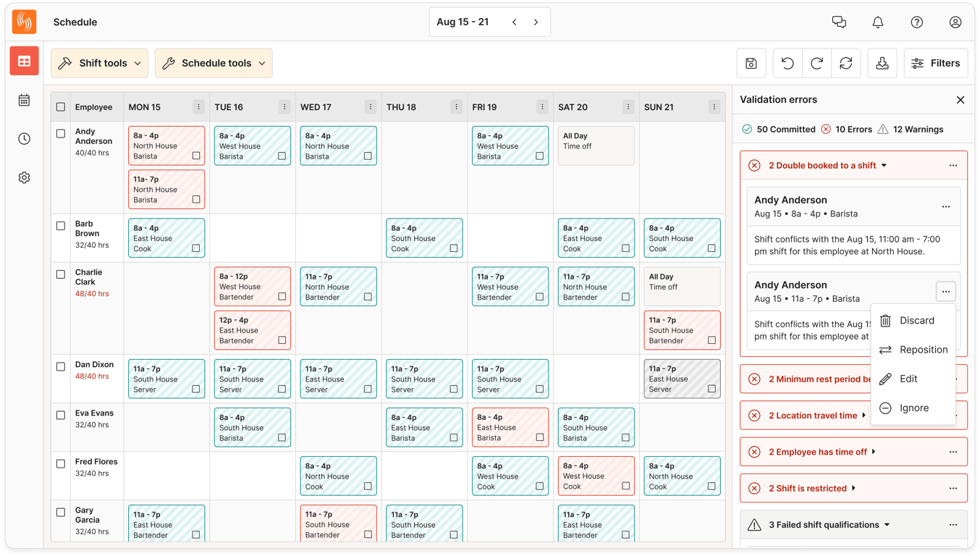Choose Reposition from the context menu

[x=913, y=350]
